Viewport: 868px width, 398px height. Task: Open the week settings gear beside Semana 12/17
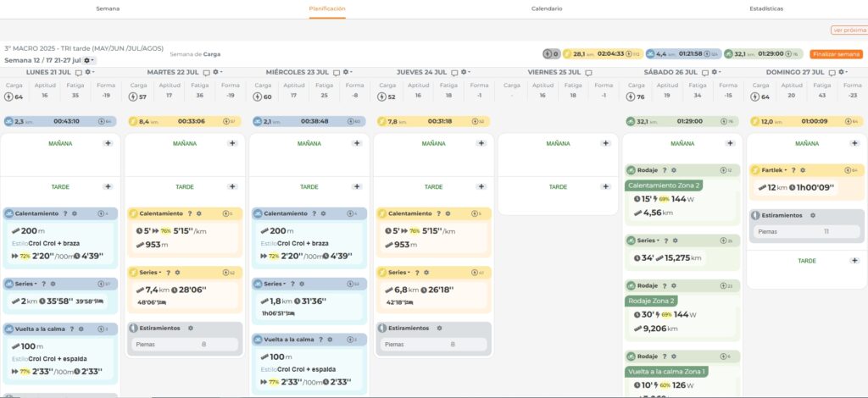pyautogui.click(x=89, y=60)
